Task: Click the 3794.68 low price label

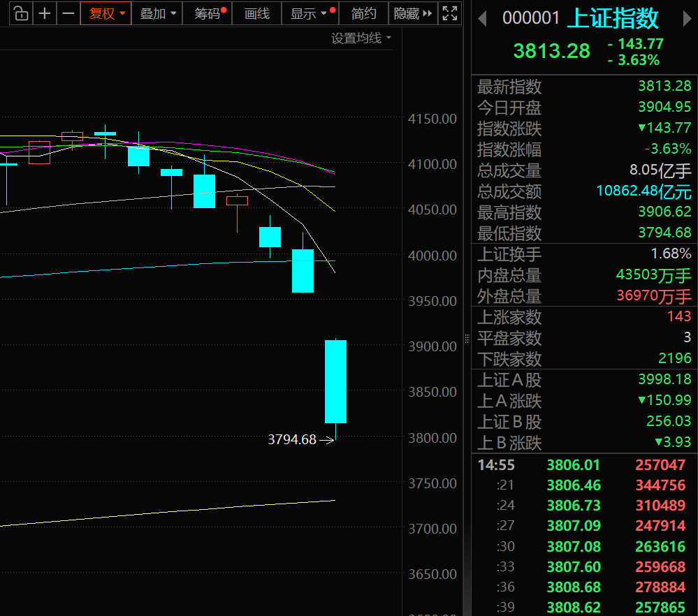Action: (x=292, y=440)
